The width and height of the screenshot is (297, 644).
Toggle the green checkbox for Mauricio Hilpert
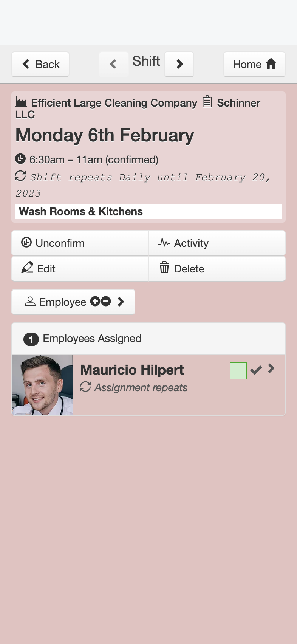[x=238, y=370]
